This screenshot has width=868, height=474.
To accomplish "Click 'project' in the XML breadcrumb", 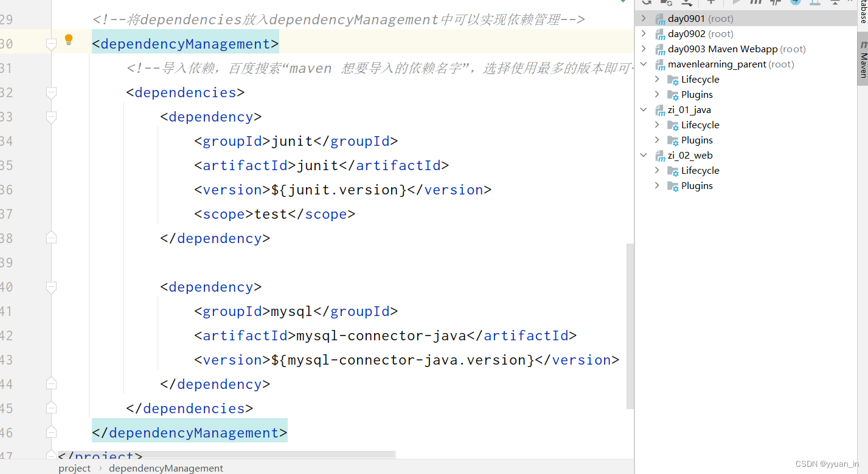I will click(74, 468).
